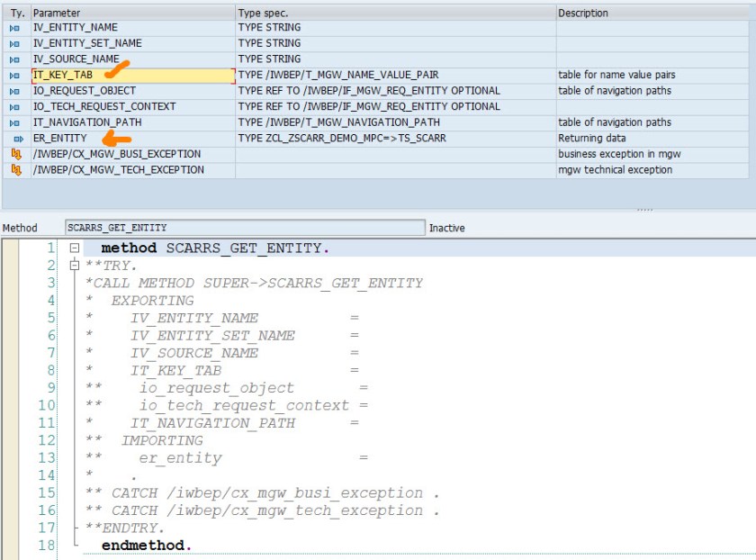Click the Ty. column header
756x560 pixels.
point(17,13)
